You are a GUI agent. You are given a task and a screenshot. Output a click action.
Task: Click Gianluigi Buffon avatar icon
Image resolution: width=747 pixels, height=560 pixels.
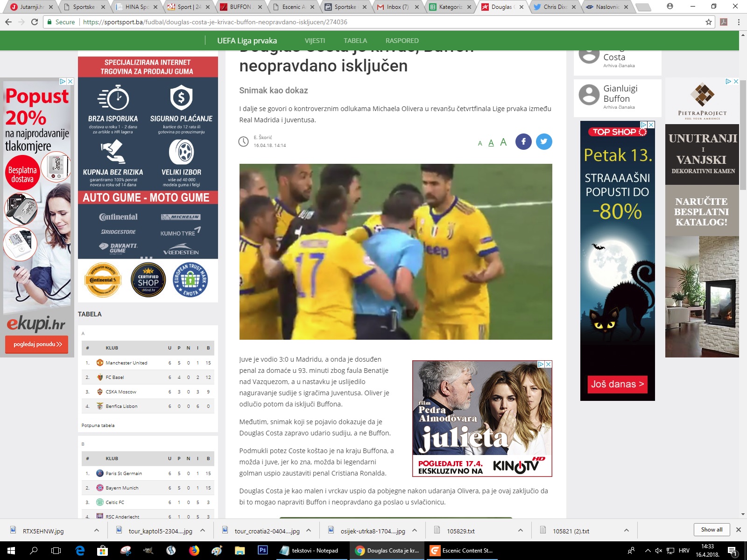click(x=589, y=95)
